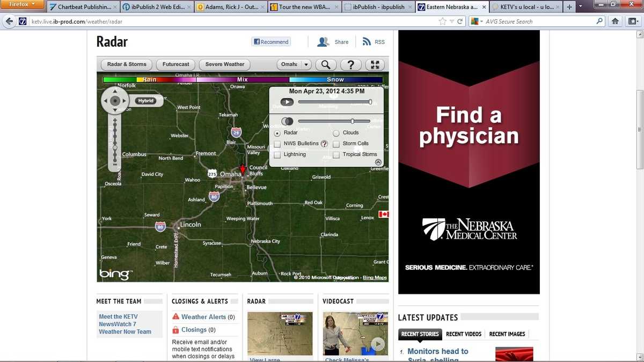
Task: Switch to the Futurecast tab
Action: point(175,64)
